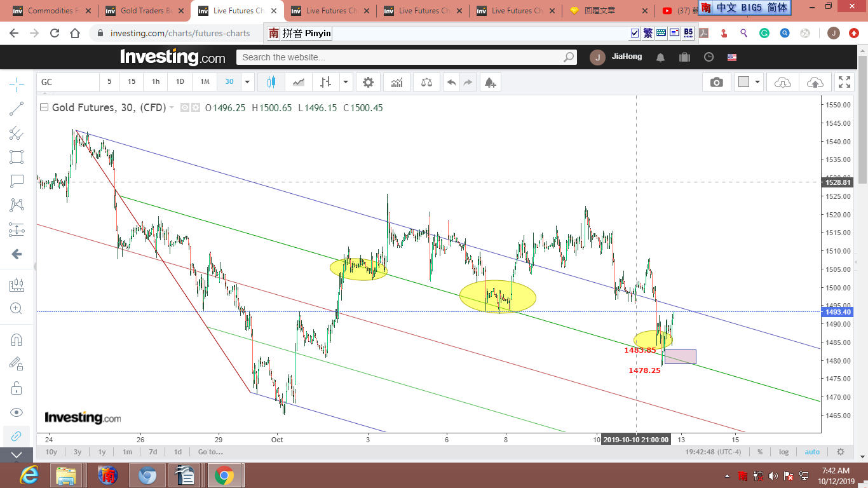Load chart layout from cloud
This screenshot has width=868, height=488.
(x=783, y=82)
